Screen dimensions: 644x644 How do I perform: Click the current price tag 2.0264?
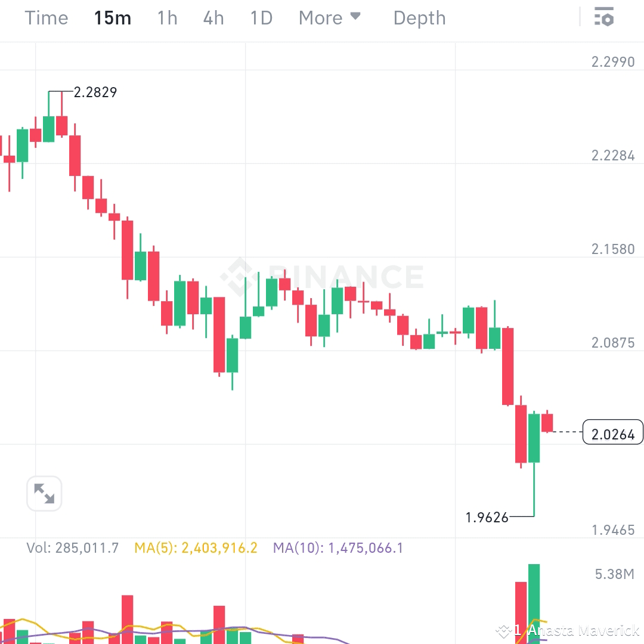pyautogui.click(x=613, y=432)
